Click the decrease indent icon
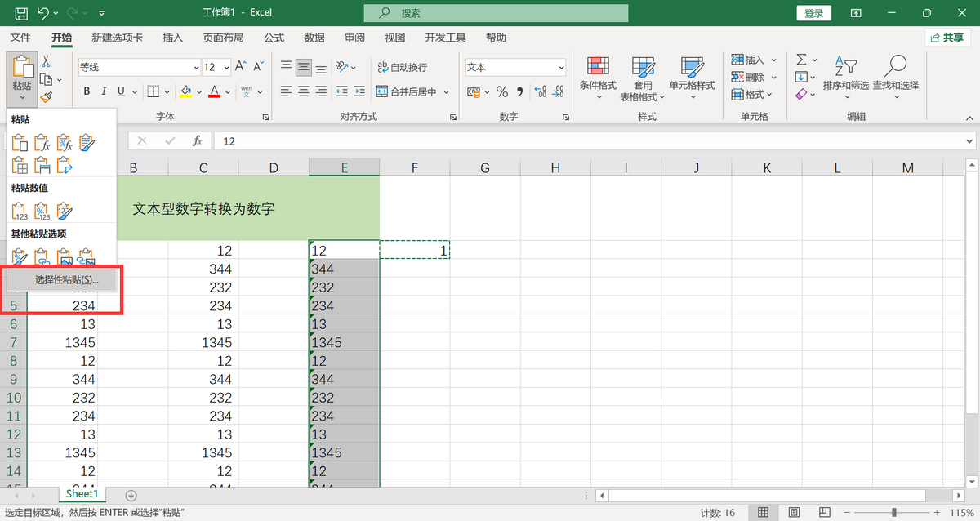The image size is (980, 521). coord(341,91)
